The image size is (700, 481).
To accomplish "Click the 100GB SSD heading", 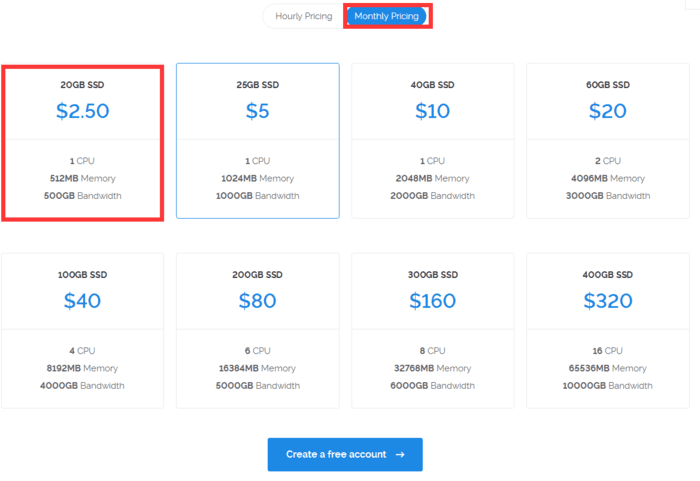I will [x=83, y=275].
